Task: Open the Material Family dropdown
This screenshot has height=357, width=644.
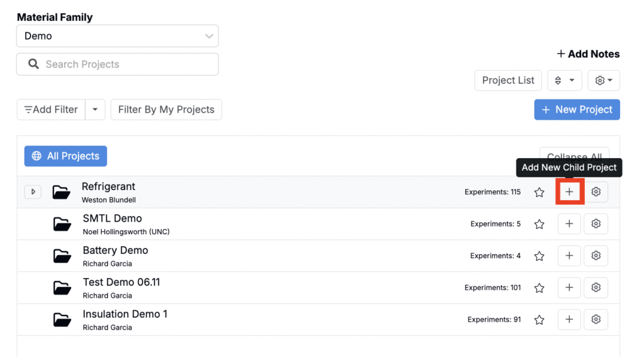Action: click(x=118, y=36)
